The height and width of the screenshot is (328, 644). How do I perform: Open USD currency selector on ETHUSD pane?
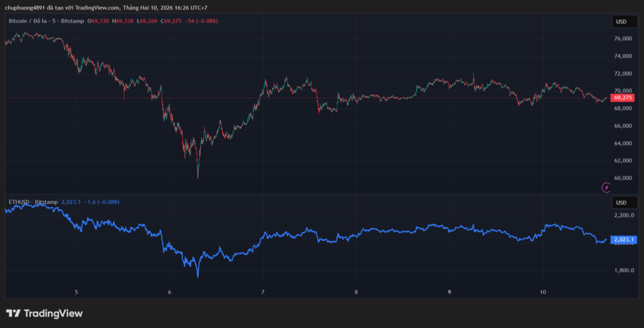pos(621,203)
